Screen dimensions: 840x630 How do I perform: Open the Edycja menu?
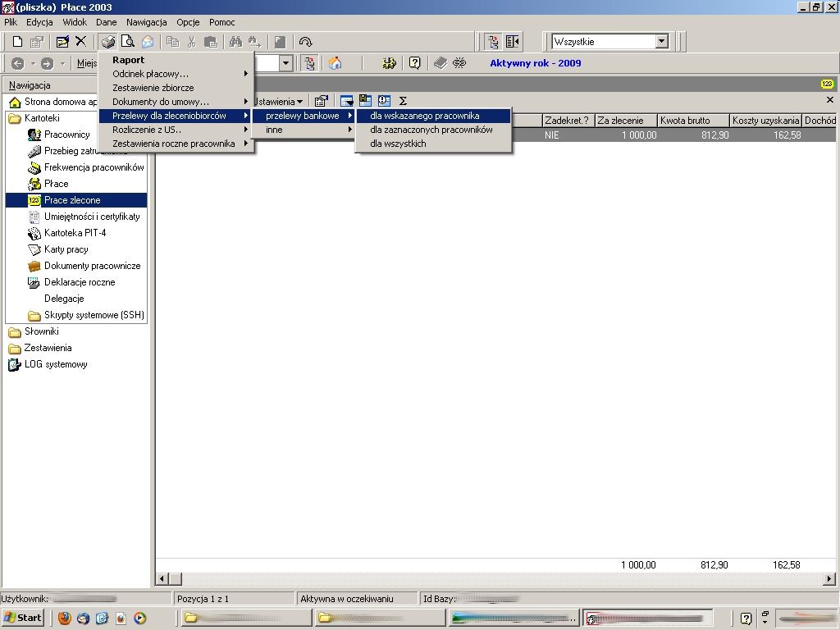39,22
